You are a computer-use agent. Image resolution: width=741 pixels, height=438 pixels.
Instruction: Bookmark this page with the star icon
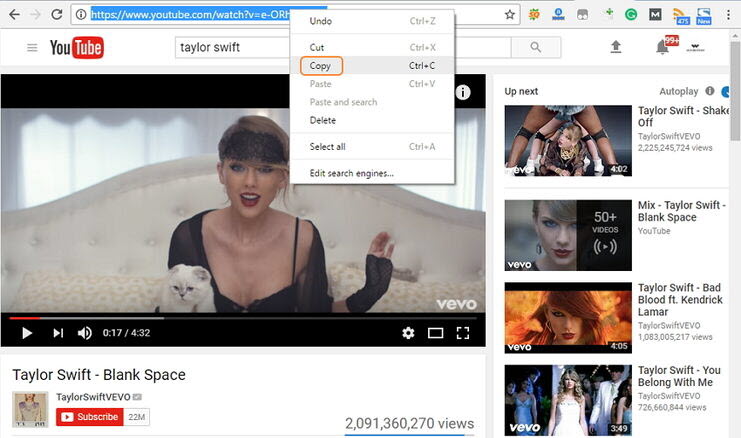point(509,15)
